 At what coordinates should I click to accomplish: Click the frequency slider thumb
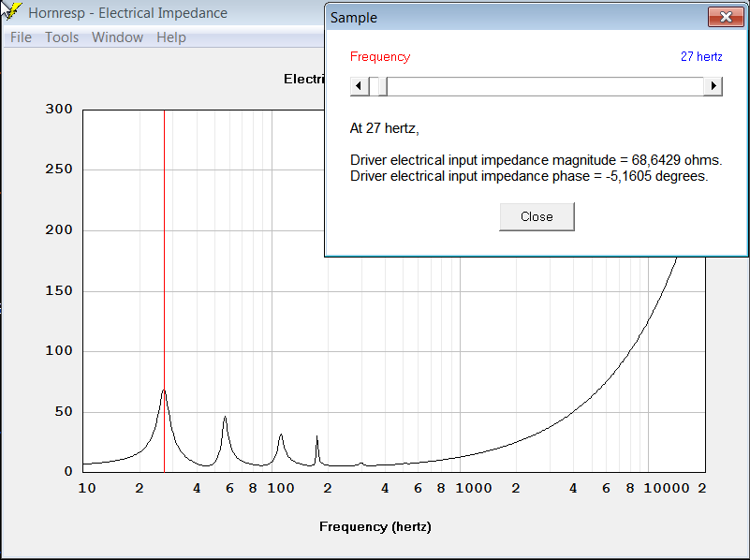(383, 86)
